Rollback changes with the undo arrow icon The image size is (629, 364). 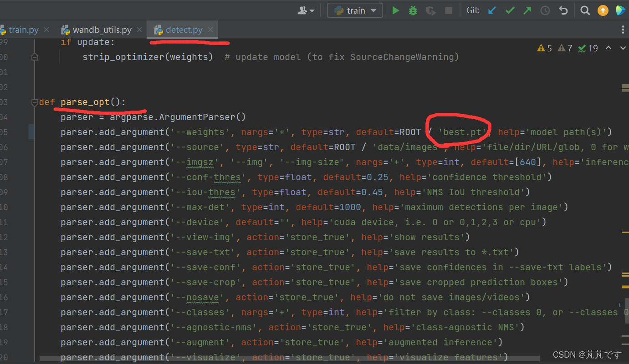563,10
